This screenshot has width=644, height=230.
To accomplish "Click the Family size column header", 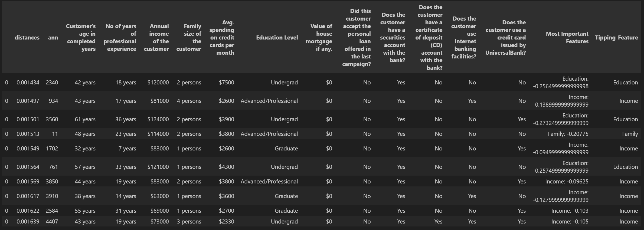I will [x=189, y=38].
